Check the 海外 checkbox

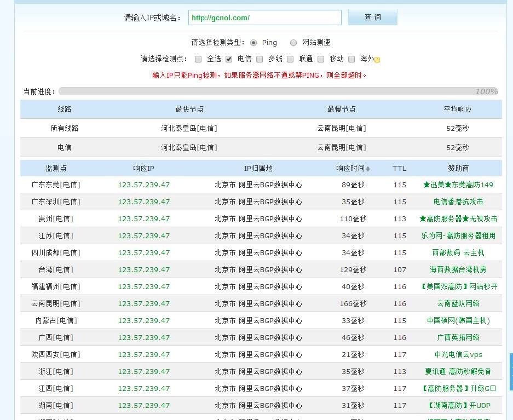click(x=351, y=59)
